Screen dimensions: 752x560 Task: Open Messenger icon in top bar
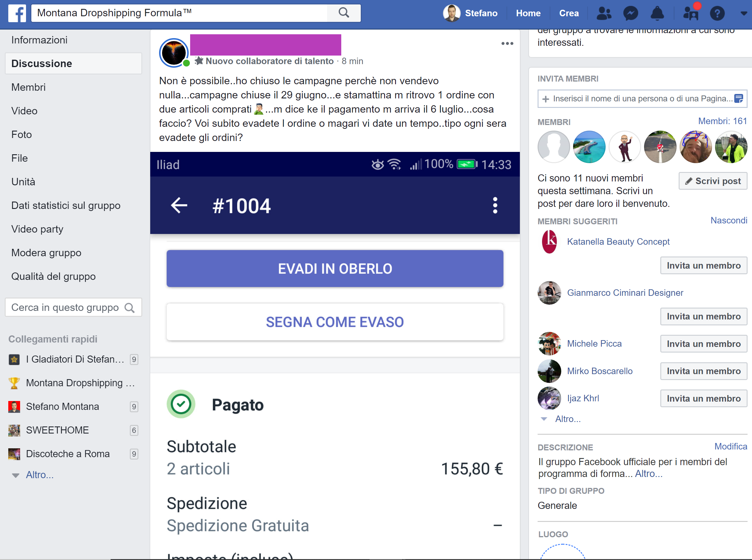pyautogui.click(x=630, y=13)
